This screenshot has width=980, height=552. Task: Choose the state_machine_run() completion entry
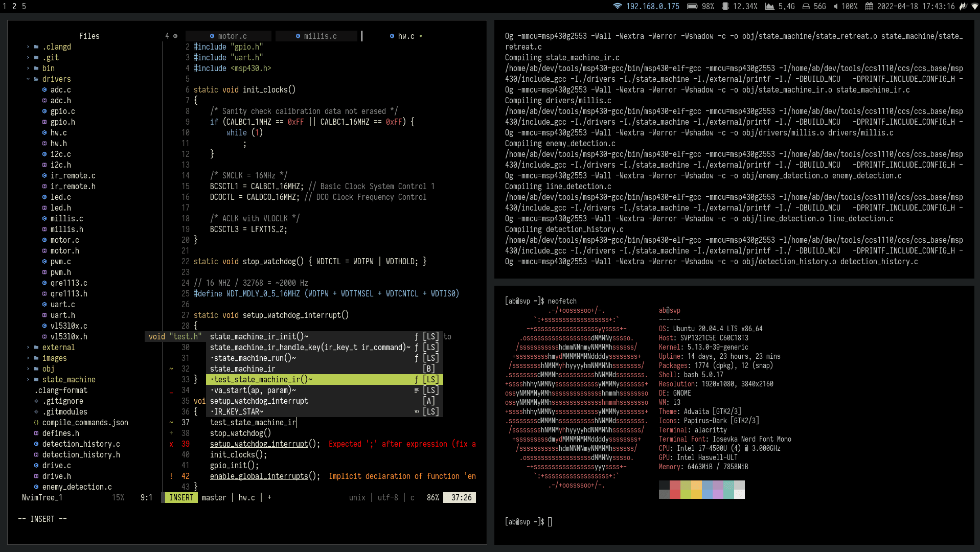coord(324,358)
